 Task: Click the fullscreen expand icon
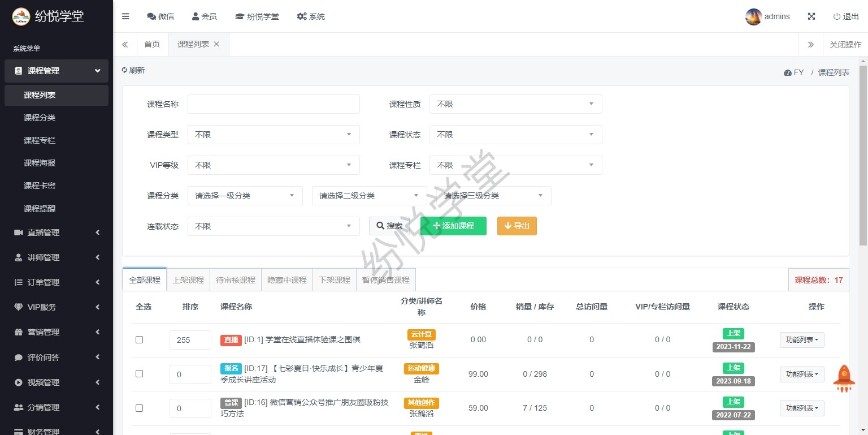point(811,16)
